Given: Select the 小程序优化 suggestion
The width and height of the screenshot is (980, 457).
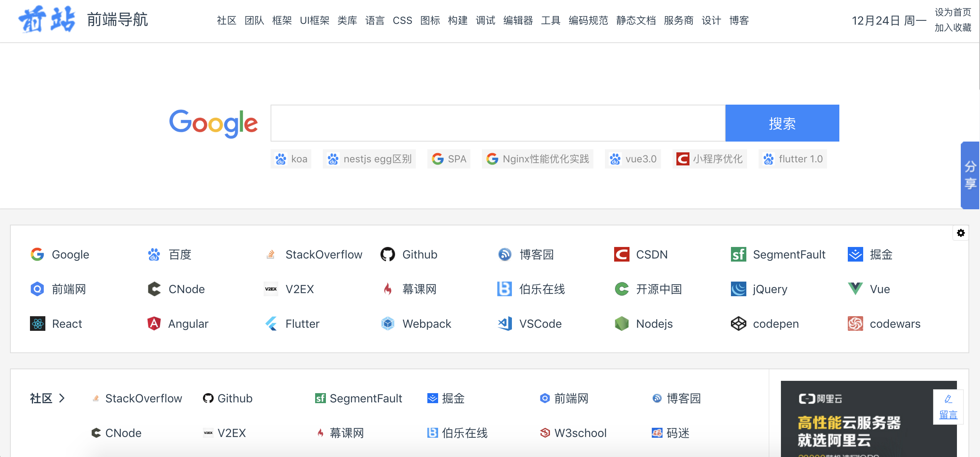Looking at the screenshot, I should [710, 159].
